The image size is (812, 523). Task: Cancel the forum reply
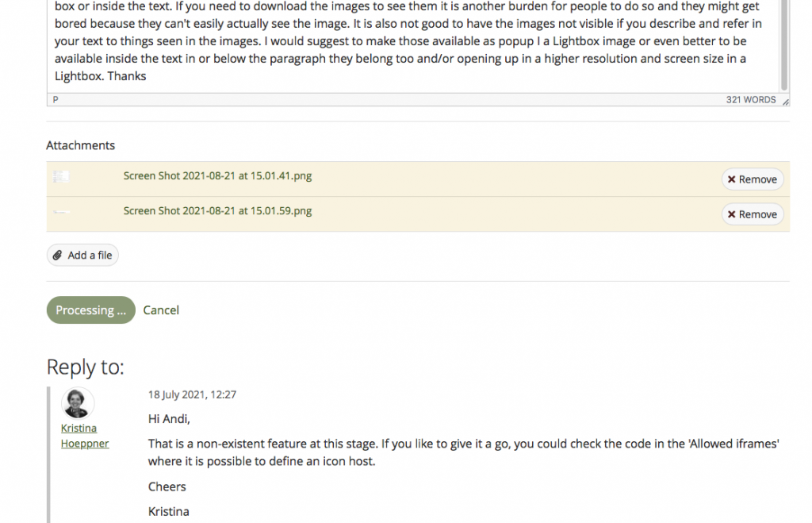(161, 310)
